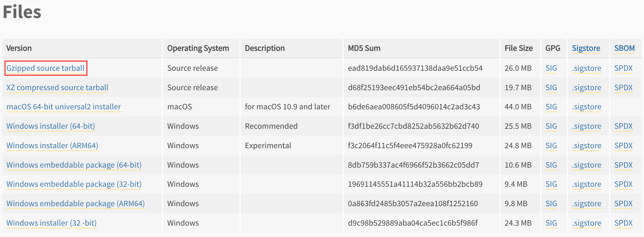This screenshot has width=644, height=237.
Task: Open .sigstore file for XZ source tarball
Action: [587, 88]
